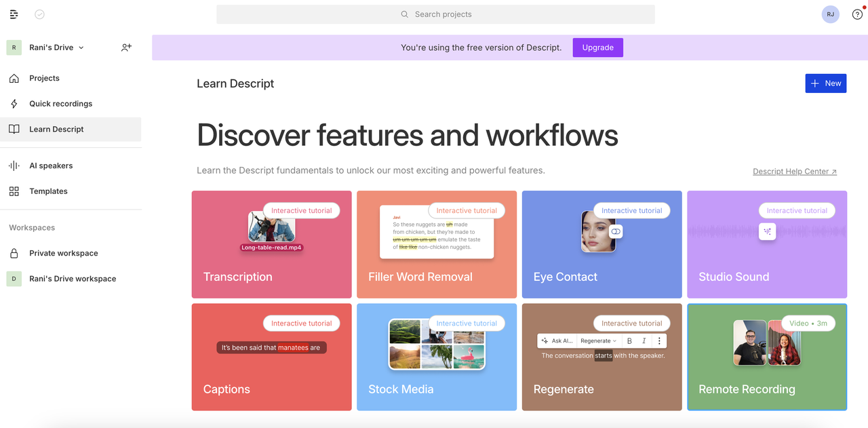Click the Templates grid icon
Viewport: 868px width, 428px height.
point(14,191)
